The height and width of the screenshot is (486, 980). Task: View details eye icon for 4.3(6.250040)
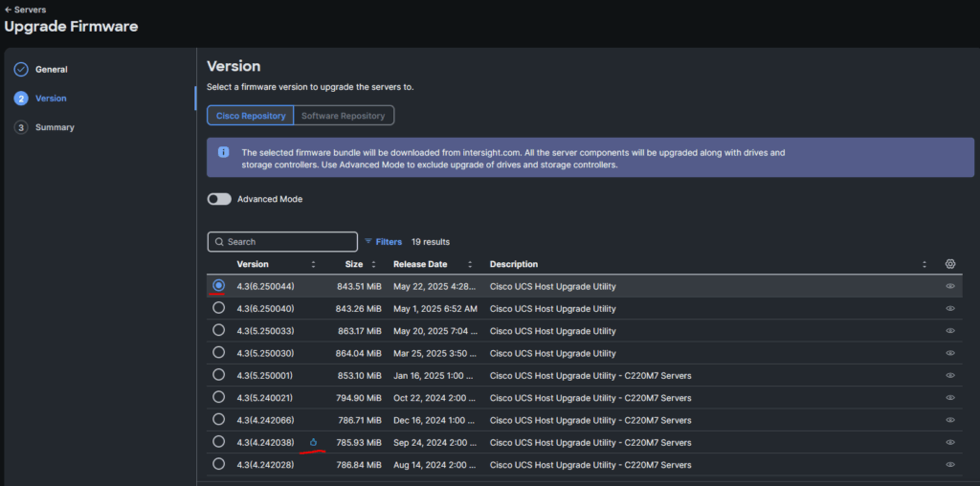950,309
